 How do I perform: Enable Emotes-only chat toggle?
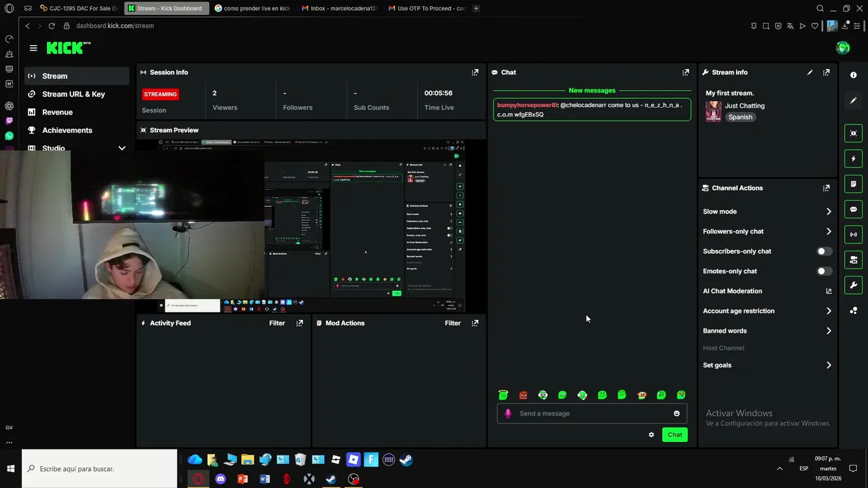824,271
